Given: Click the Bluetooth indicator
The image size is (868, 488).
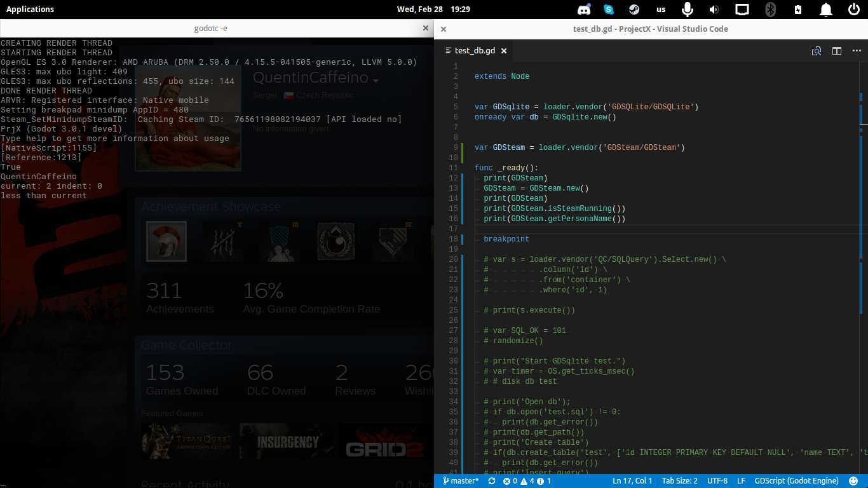Looking at the screenshot, I should [x=770, y=10].
